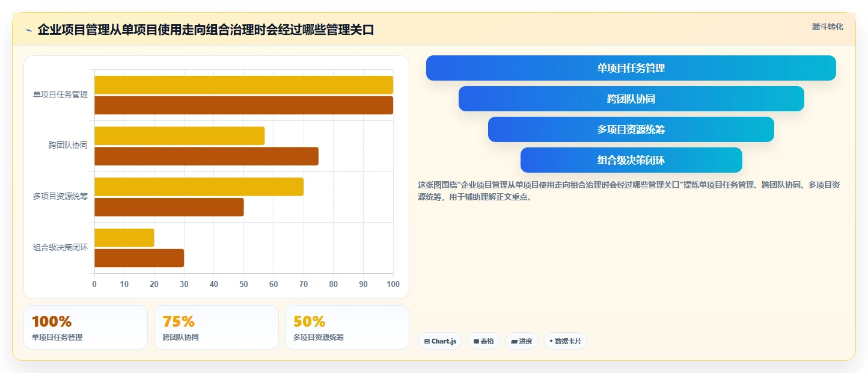
Task: Open the 100% 单项目任务管理 stat card
Action: [x=85, y=327]
